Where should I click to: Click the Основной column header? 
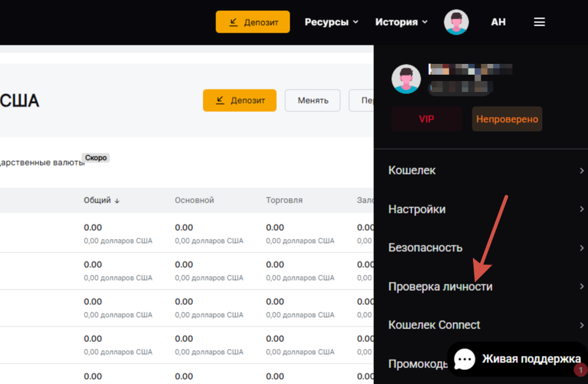[194, 201]
